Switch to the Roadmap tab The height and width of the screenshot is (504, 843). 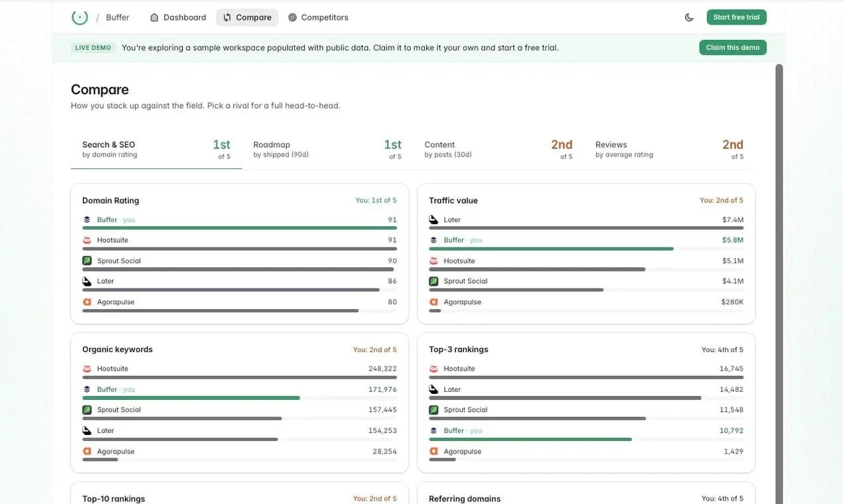(x=327, y=149)
